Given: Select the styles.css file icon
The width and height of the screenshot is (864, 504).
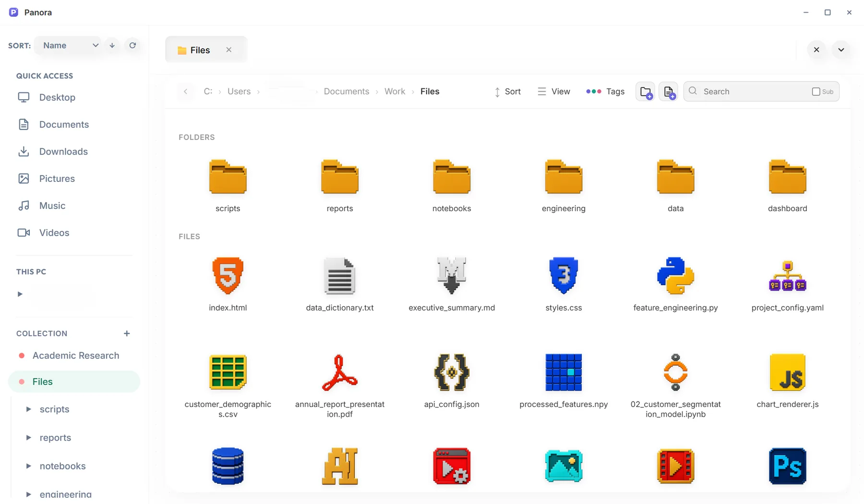Looking at the screenshot, I should [564, 276].
